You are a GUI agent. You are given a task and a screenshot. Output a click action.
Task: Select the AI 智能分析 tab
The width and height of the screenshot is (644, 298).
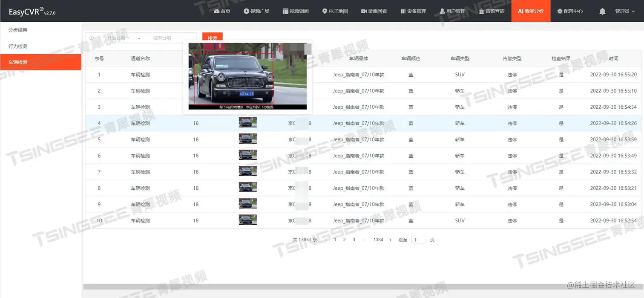click(531, 11)
